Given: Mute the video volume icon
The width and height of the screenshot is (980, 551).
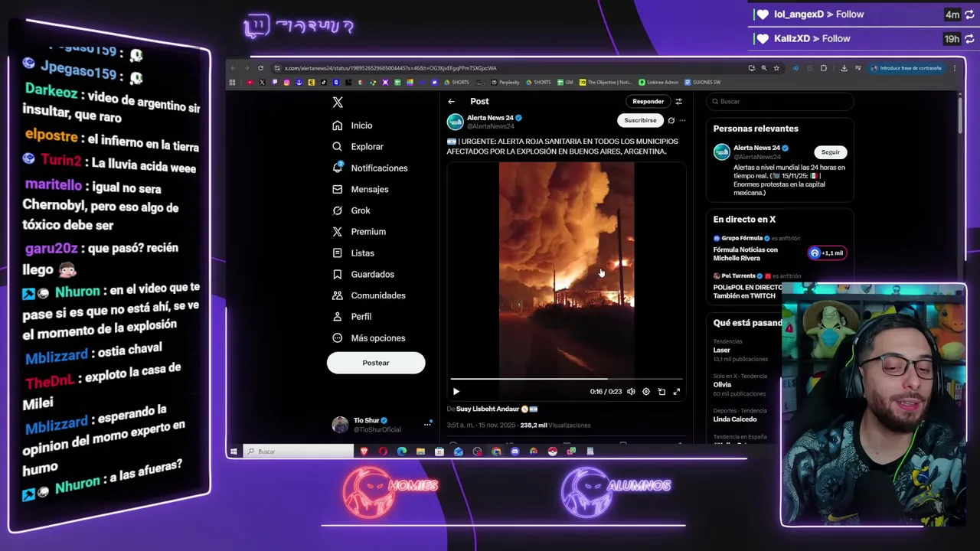Looking at the screenshot, I should 631,392.
